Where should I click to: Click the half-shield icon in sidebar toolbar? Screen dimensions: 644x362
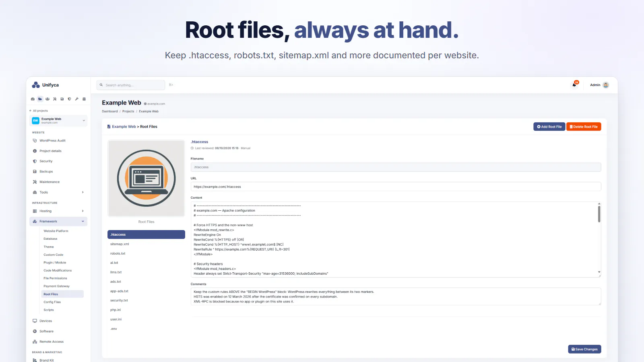click(x=69, y=99)
